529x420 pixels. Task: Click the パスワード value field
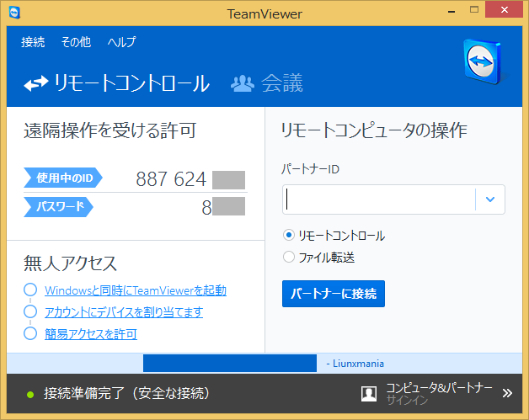point(223,207)
